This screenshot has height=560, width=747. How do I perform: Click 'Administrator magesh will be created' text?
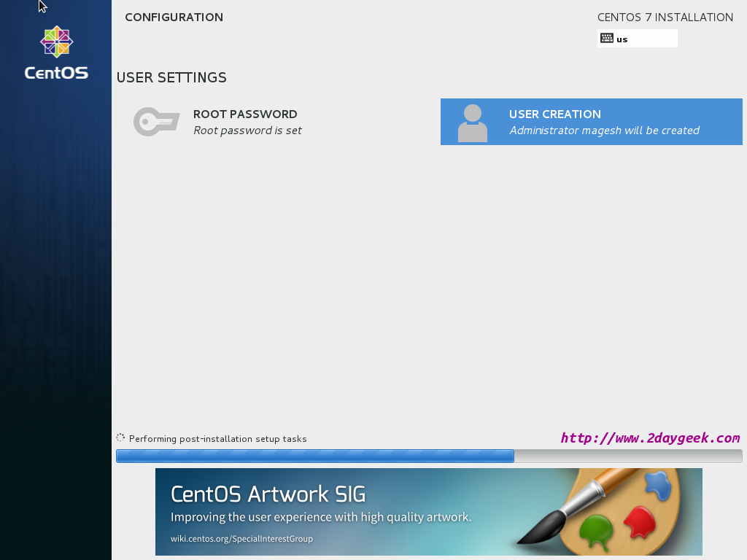604,131
